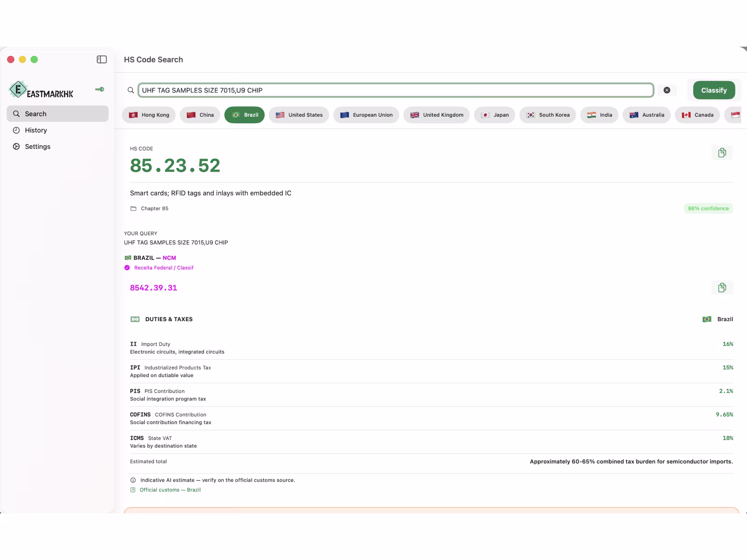Click the NCM code 8542.39.31 text
Screen dimensions: 747x560
(x=154, y=288)
